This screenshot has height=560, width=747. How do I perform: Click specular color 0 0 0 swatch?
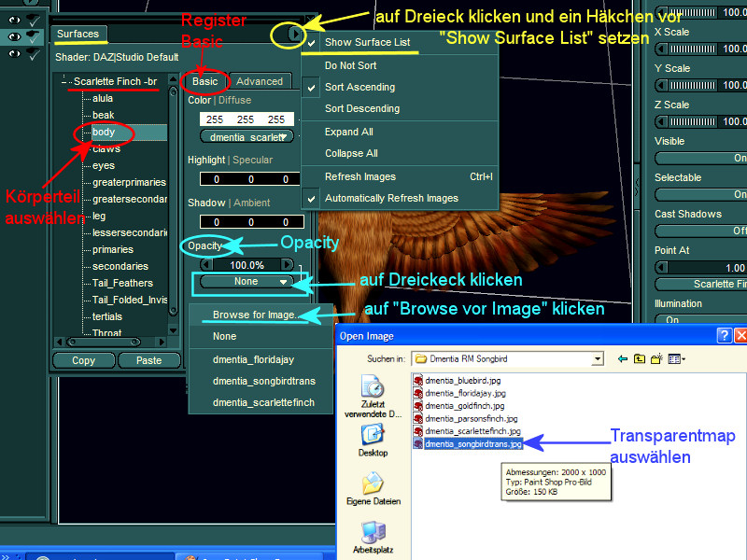[251, 179]
